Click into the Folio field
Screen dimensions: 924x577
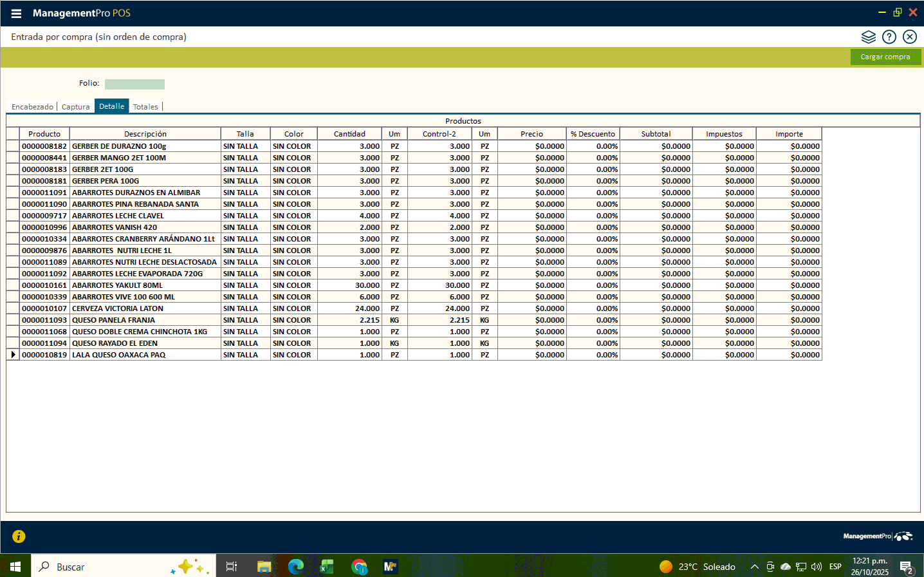pyautogui.click(x=134, y=84)
